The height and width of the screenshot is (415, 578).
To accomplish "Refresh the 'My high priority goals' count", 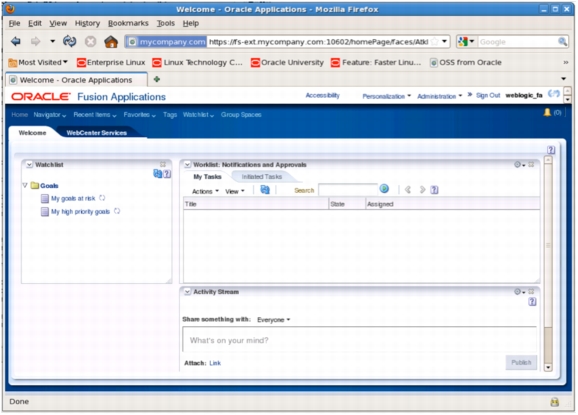I will click(x=117, y=211).
